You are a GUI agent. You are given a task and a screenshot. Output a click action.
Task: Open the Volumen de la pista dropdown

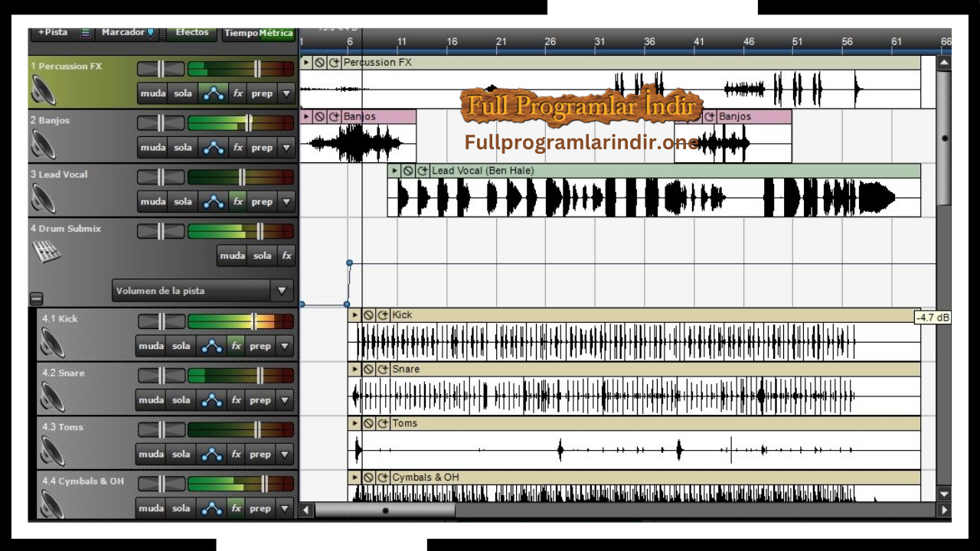coord(203,291)
